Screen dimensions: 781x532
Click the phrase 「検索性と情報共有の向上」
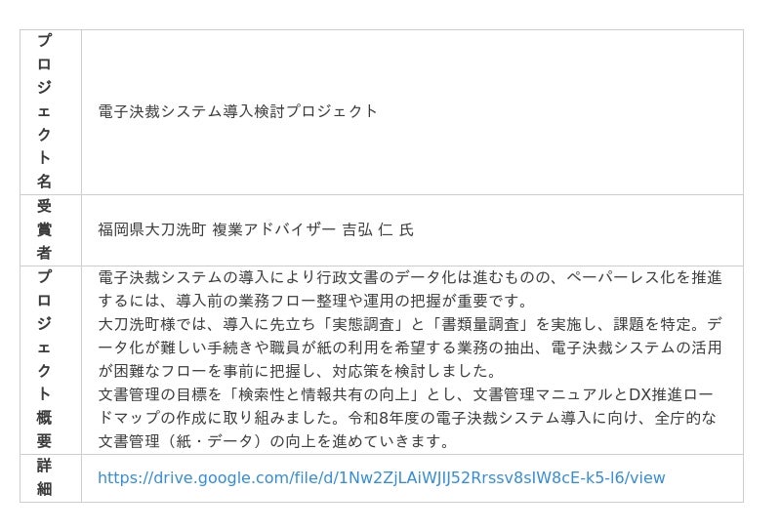point(332,394)
